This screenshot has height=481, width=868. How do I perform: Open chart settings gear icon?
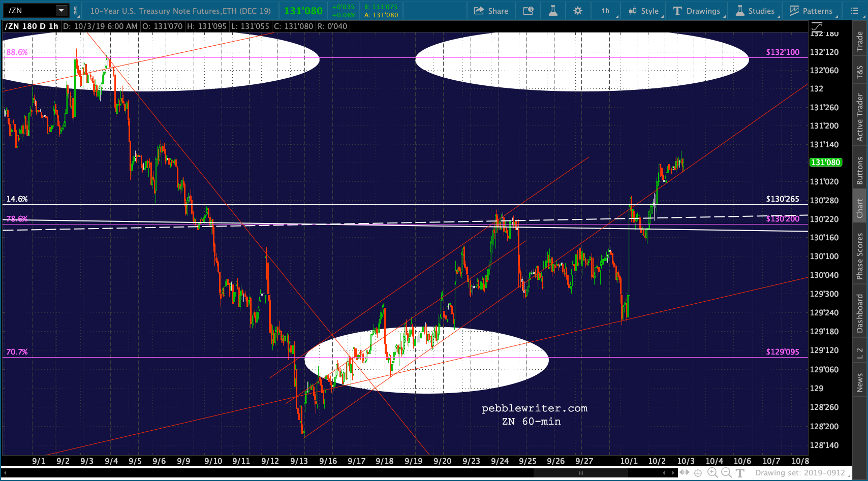tap(578, 11)
